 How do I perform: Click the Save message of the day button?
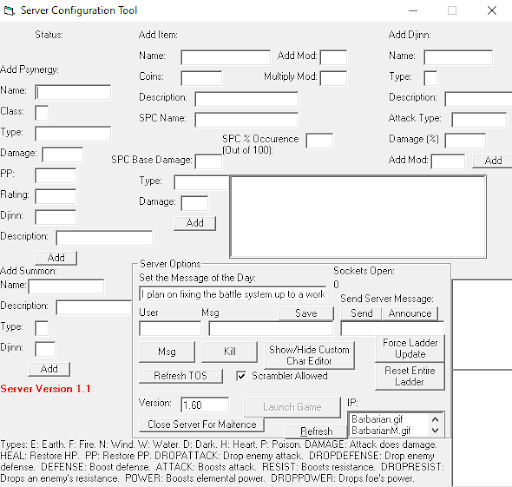[x=306, y=313]
